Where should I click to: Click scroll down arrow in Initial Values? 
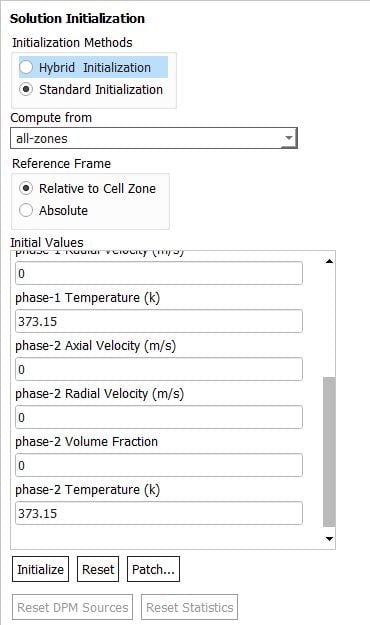tap(329, 539)
